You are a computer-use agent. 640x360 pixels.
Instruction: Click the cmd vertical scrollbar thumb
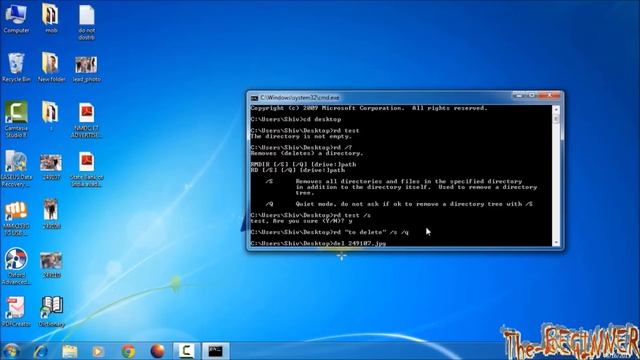click(556, 119)
